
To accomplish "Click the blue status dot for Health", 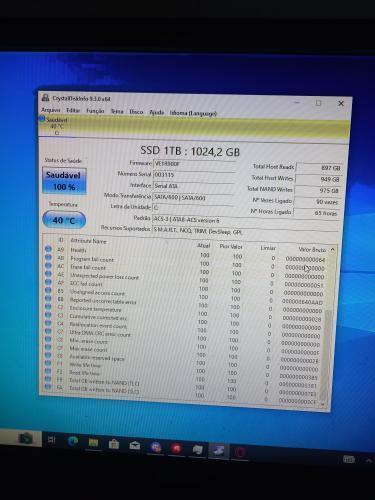I will click(48, 249).
